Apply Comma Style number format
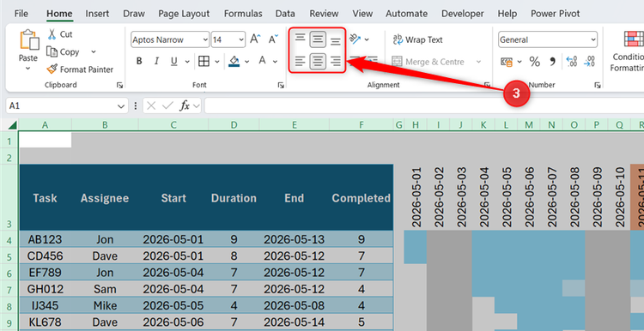644x331 pixels. [x=552, y=62]
